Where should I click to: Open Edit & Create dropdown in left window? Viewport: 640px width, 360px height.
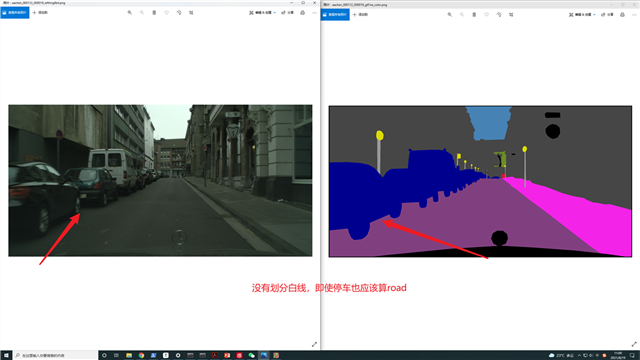tap(262, 13)
